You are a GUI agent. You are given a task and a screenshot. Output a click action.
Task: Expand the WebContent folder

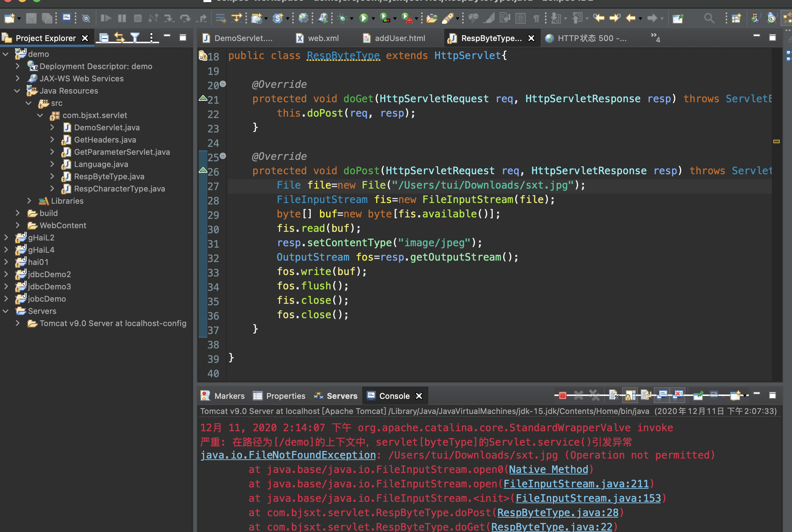tap(17, 225)
